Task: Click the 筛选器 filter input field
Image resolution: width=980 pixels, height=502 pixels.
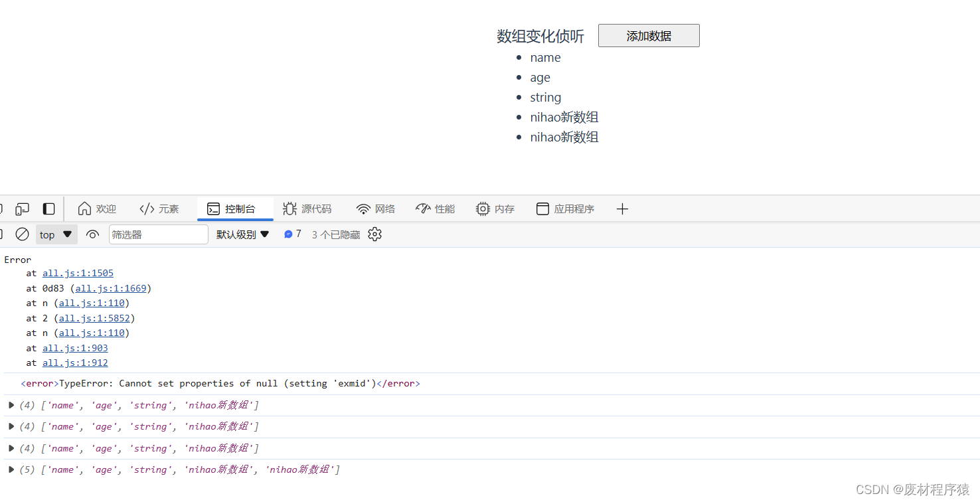Action: (158, 234)
